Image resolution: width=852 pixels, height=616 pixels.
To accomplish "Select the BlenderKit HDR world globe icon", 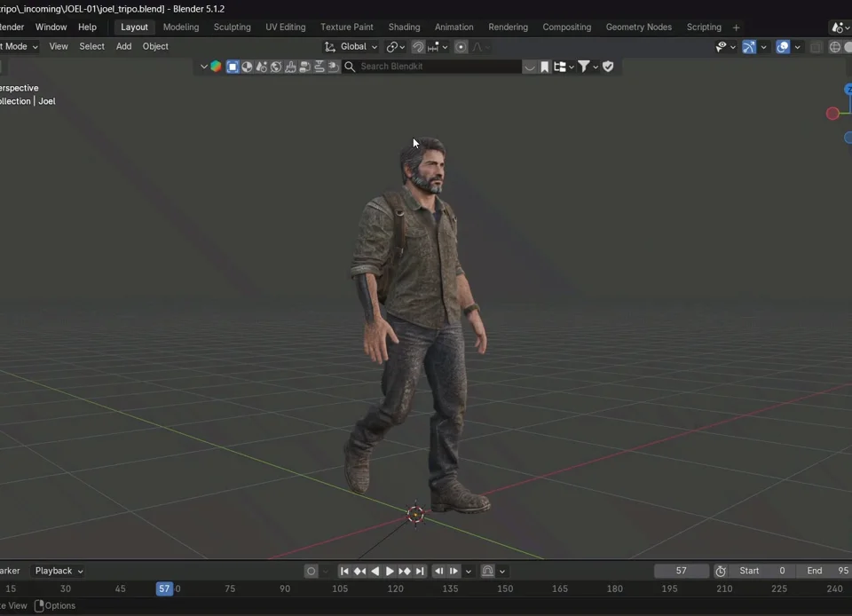I will point(276,67).
